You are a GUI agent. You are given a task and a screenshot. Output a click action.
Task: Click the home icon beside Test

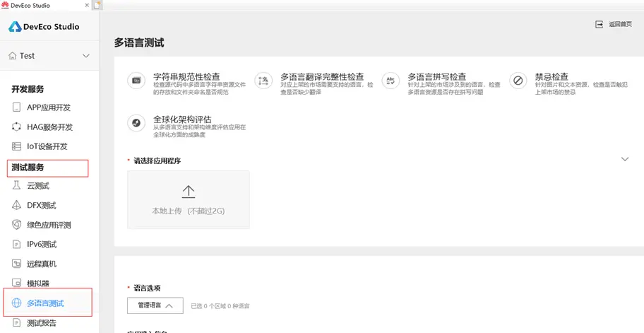pyautogui.click(x=13, y=56)
